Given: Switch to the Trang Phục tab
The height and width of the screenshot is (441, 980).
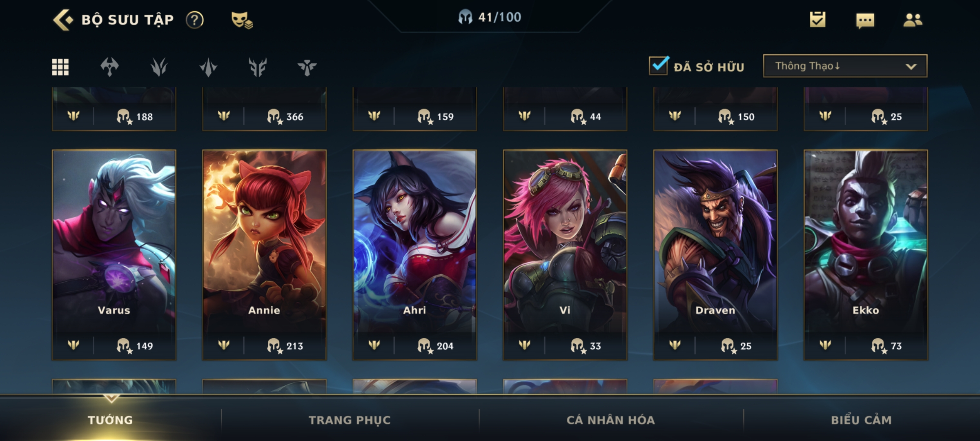Looking at the screenshot, I should click(x=350, y=420).
